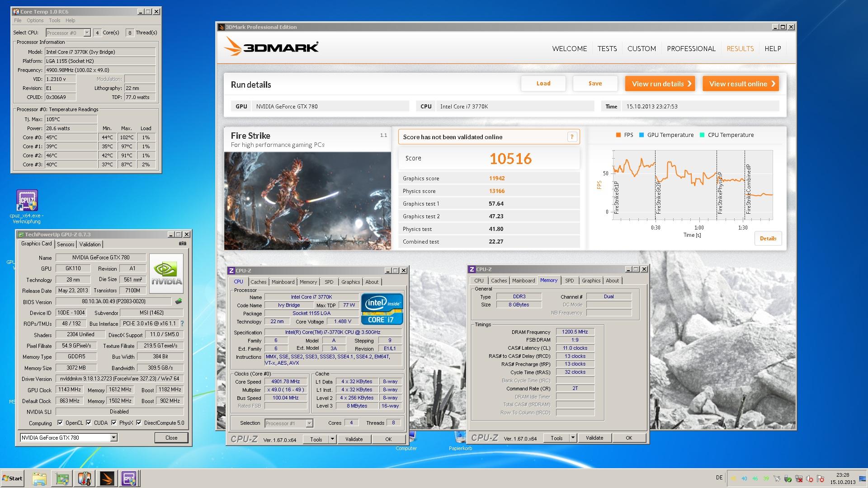The height and width of the screenshot is (488, 868).
Task: Click the Save button in Run details
Action: point(595,84)
